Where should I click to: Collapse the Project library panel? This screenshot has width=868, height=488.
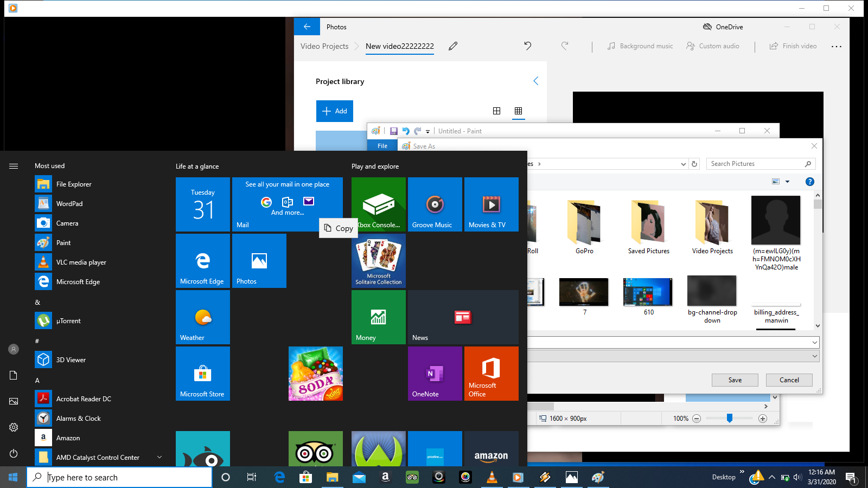(535, 81)
